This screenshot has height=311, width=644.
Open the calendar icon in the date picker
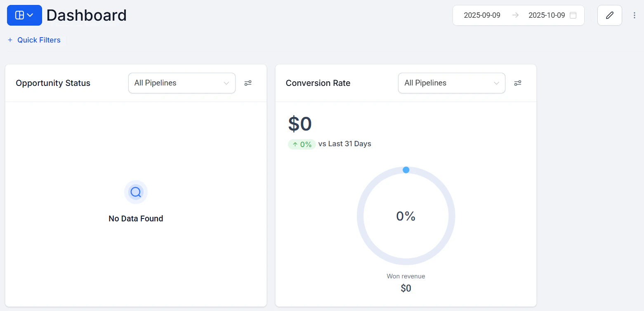click(x=573, y=15)
